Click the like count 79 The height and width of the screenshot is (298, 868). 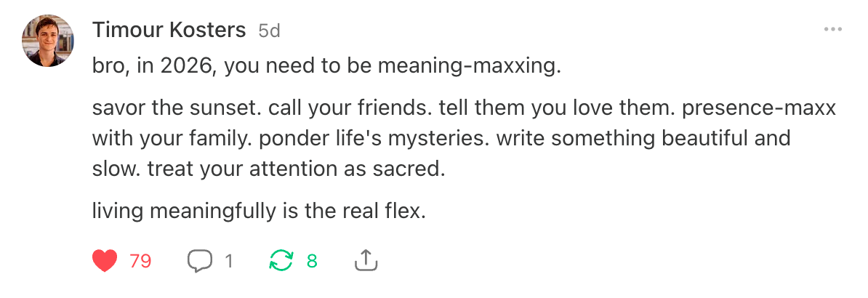tap(140, 261)
